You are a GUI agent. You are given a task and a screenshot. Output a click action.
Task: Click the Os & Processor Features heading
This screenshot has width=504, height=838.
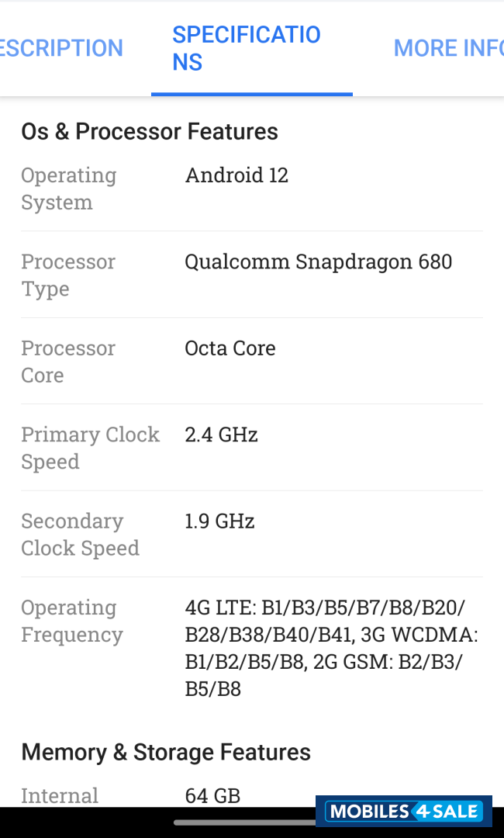[150, 131]
